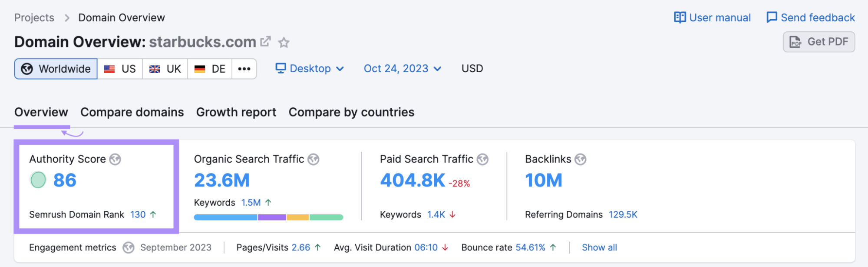Click the UK flag icon

pyautogui.click(x=155, y=69)
